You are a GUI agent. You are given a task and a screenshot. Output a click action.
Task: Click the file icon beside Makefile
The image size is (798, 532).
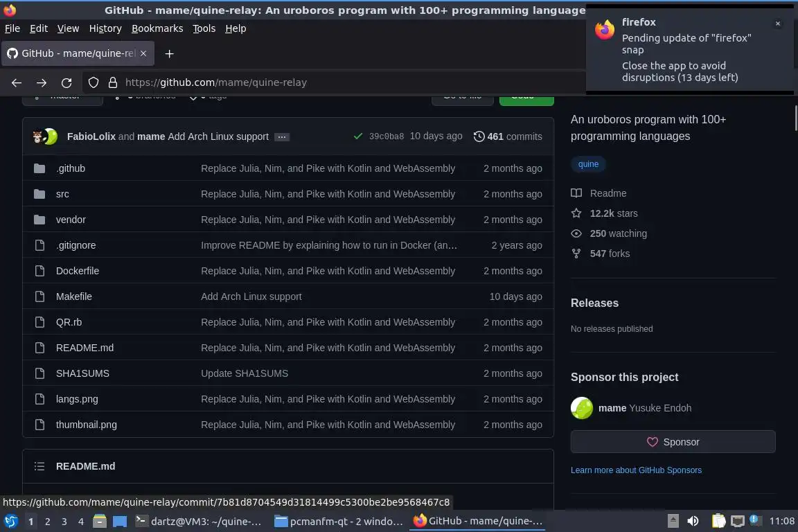[39, 296]
